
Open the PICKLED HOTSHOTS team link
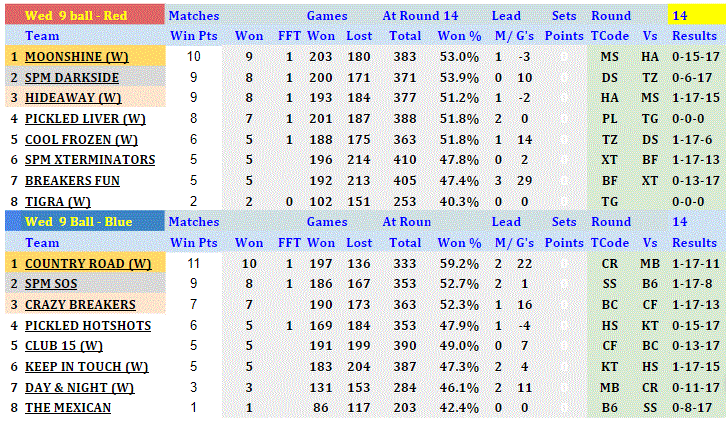pos(88,326)
